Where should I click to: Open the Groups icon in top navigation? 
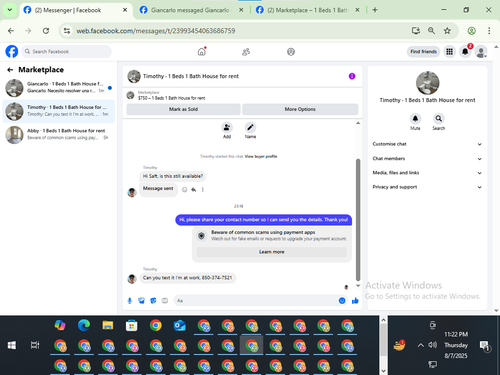pyautogui.click(x=291, y=52)
